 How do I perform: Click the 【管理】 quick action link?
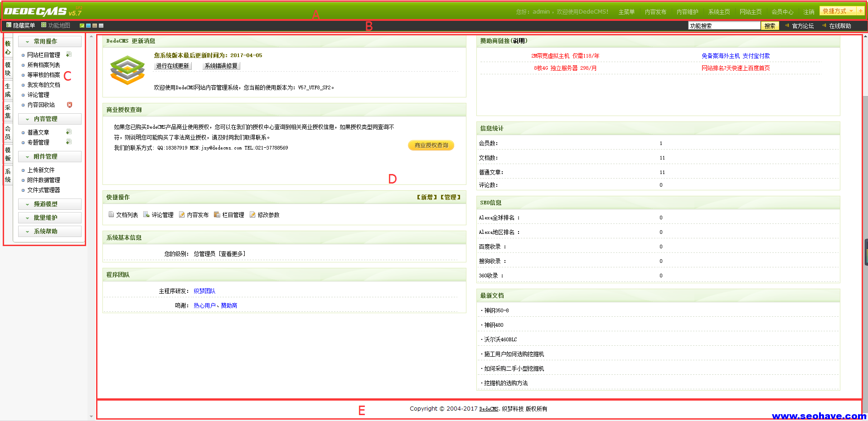click(x=450, y=197)
